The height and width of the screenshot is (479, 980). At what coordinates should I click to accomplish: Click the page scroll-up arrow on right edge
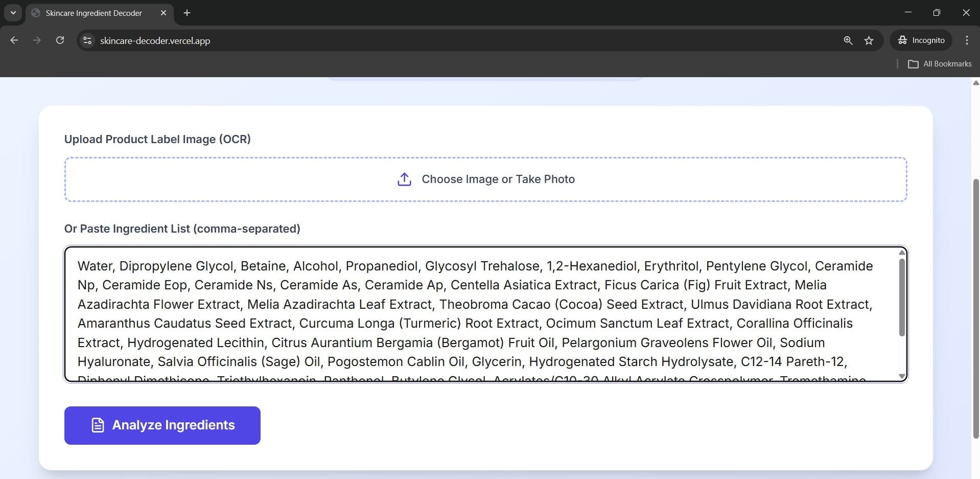pos(975,83)
